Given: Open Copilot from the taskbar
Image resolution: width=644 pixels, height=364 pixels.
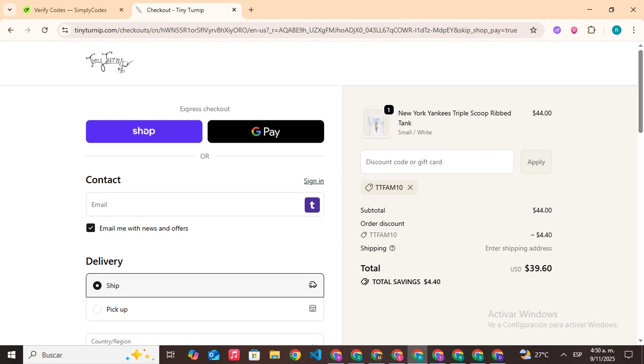Looking at the screenshot, I should [193, 355].
